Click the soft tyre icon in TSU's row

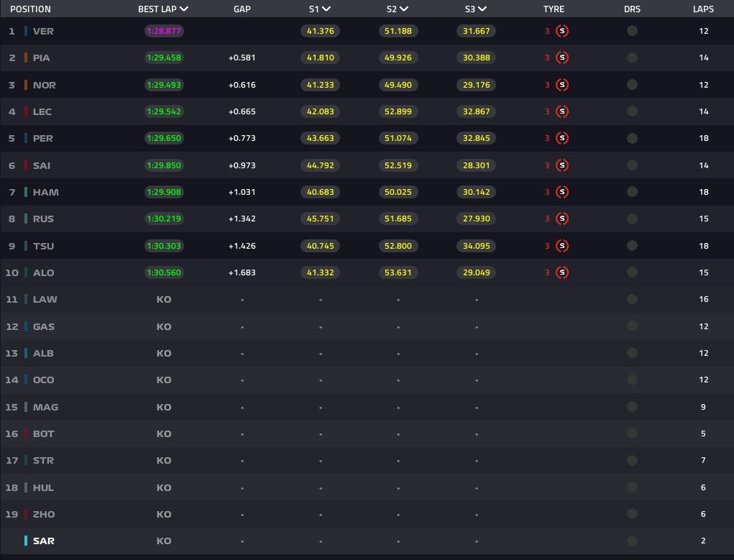(x=562, y=246)
